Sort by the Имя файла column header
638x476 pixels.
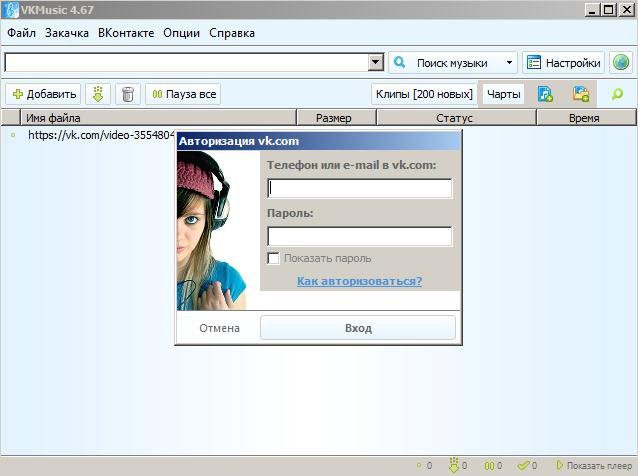(x=158, y=118)
